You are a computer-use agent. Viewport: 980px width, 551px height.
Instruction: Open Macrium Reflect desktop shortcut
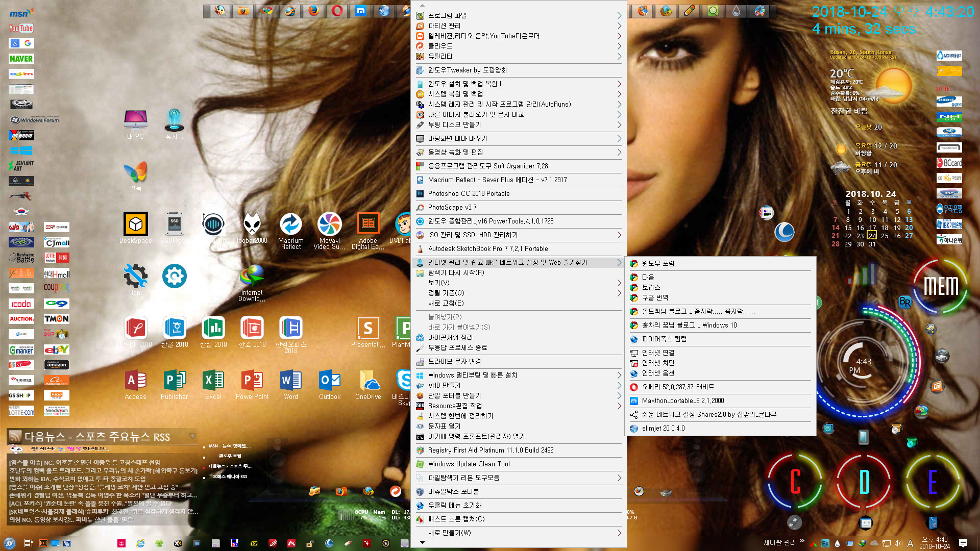click(x=291, y=231)
